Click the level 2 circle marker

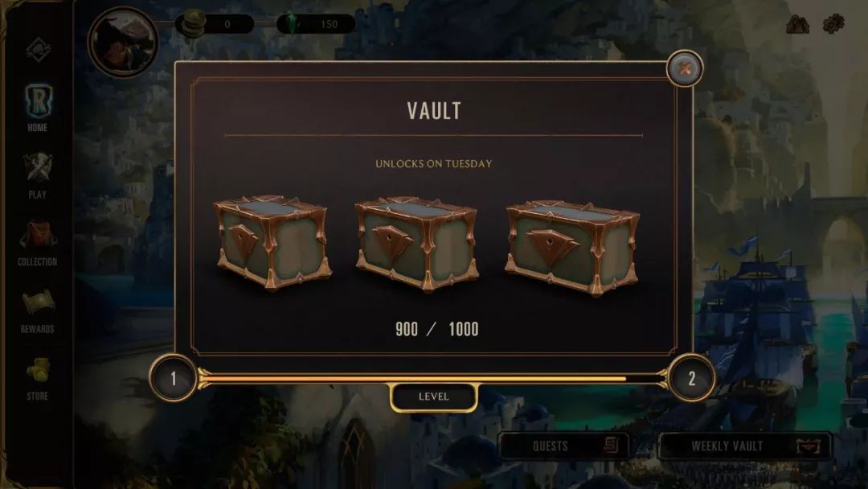691,378
